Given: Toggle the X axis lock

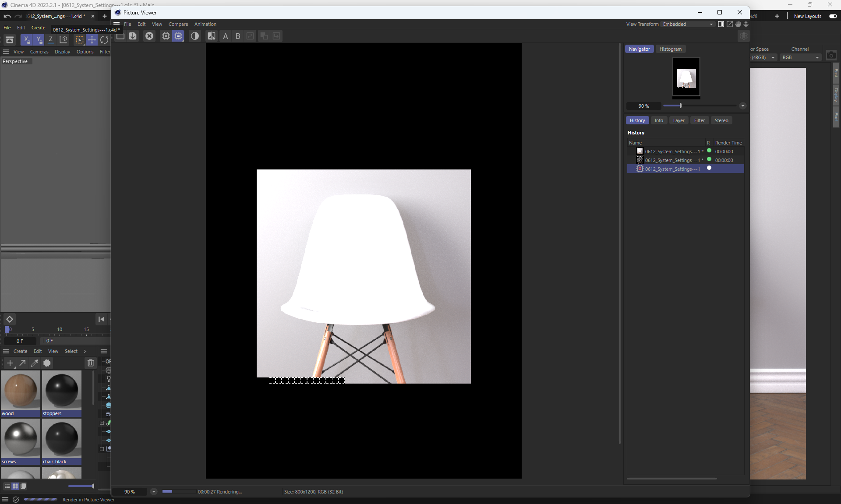Looking at the screenshot, I should coord(26,40).
